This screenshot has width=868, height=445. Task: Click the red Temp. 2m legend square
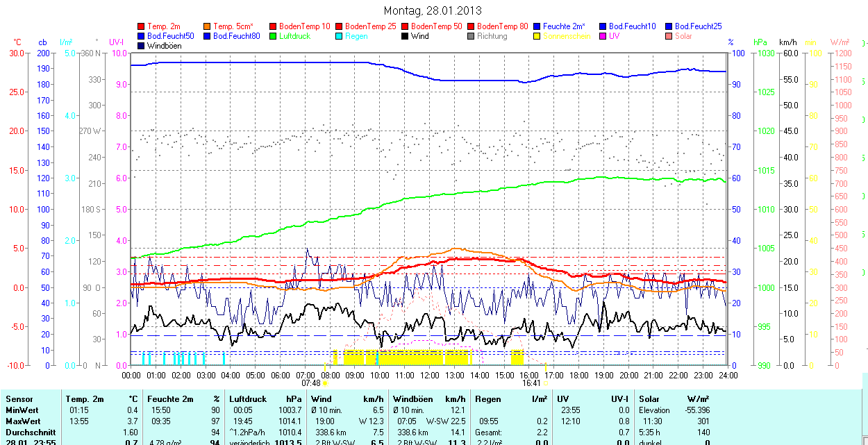pos(141,26)
